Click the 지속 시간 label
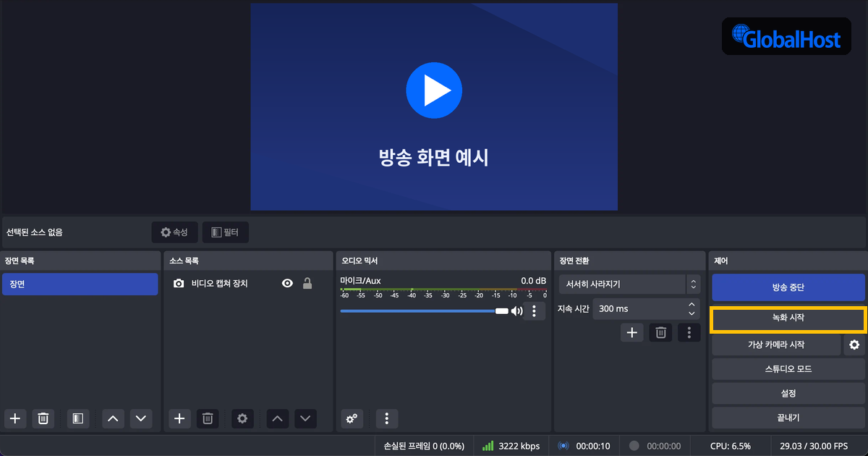This screenshot has height=456, width=868. 573,308
